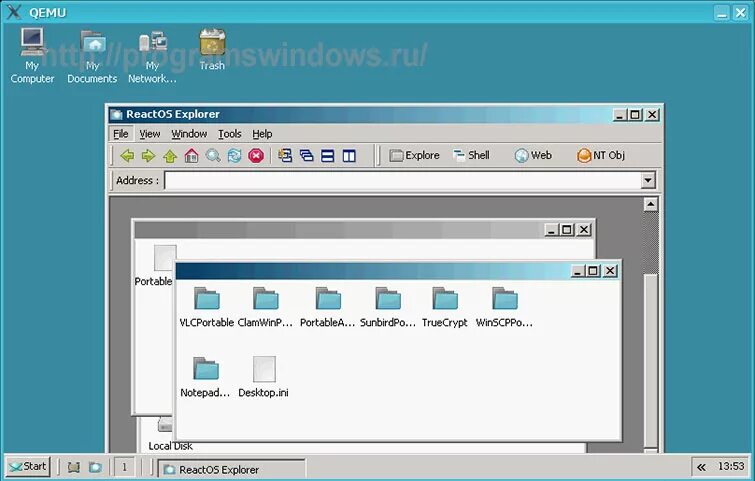The height and width of the screenshot is (481, 755).
Task: Open the NT Obj namespace view
Action: click(x=601, y=156)
